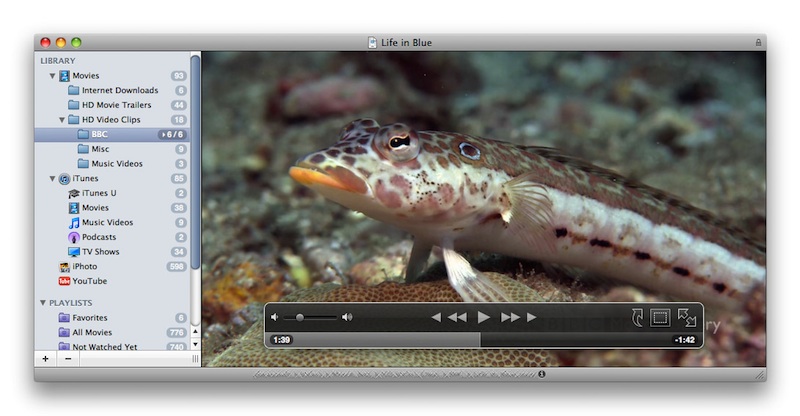Select YouTube in the library sidebar
Screen dimensions: 800x416
89,281
